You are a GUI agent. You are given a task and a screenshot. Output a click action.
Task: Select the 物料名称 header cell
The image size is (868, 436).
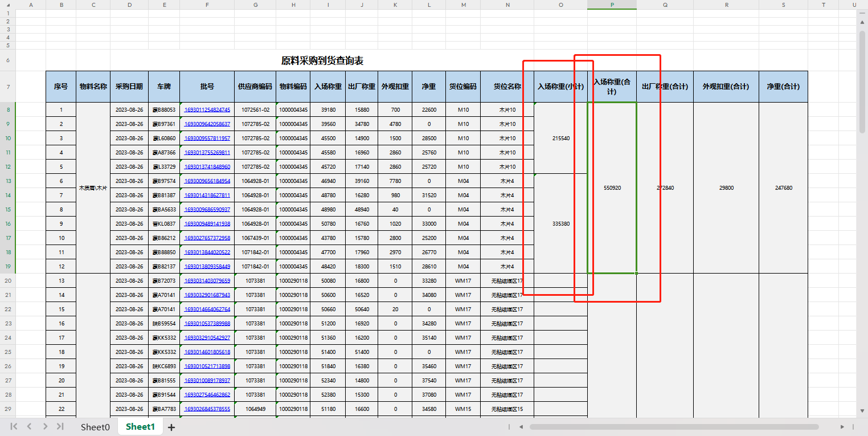point(93,87)
